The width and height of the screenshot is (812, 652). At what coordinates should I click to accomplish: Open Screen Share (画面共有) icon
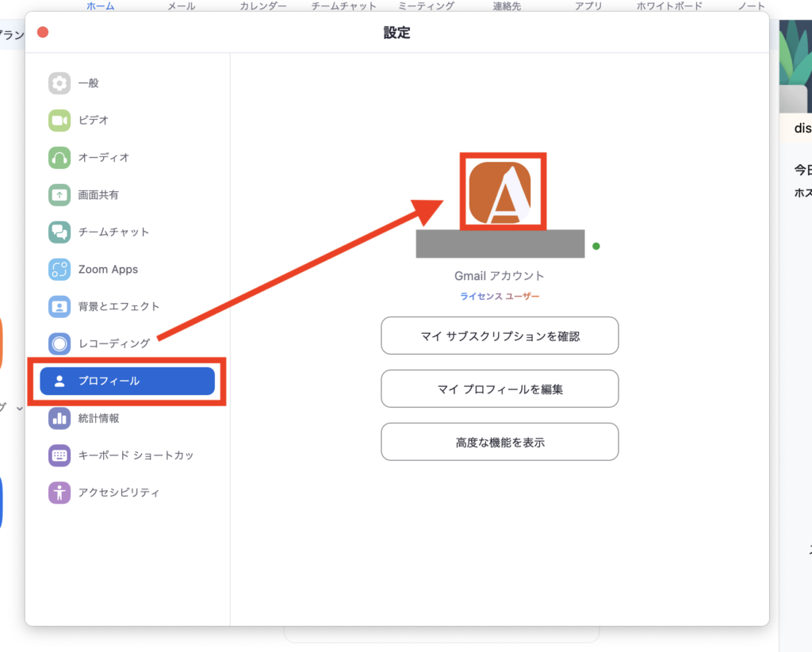[59, 195]
